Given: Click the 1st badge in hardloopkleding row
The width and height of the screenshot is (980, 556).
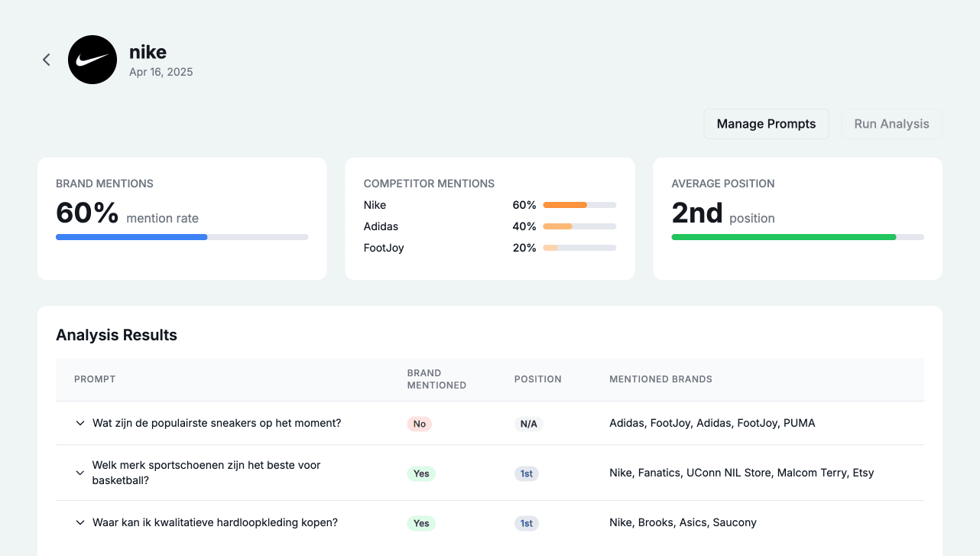Looking at the screenshot, I should tap(527, 523).
